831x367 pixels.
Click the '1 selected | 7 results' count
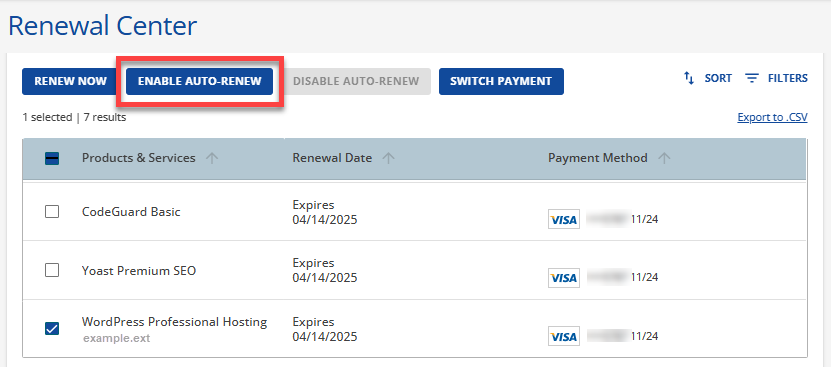point(74,117)
